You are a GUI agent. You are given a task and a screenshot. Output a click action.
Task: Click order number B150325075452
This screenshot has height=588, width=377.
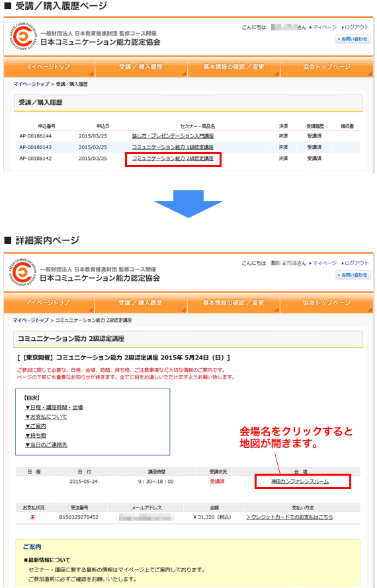click(x=79, y=517)
